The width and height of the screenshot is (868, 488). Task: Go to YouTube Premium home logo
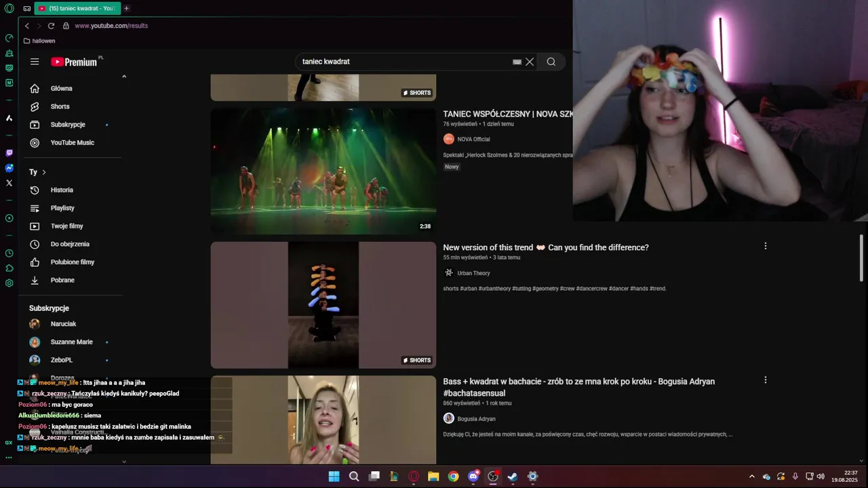pos(75,62)
